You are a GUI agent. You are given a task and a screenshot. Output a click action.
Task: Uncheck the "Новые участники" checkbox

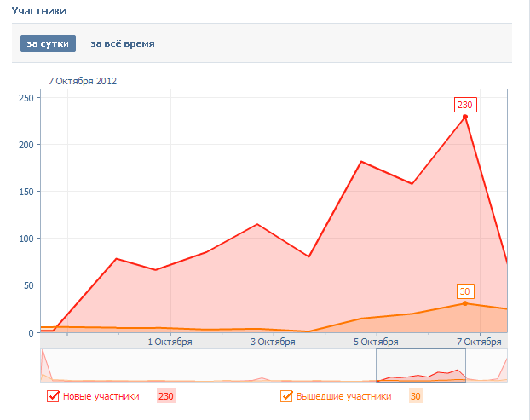coord(53,396)
